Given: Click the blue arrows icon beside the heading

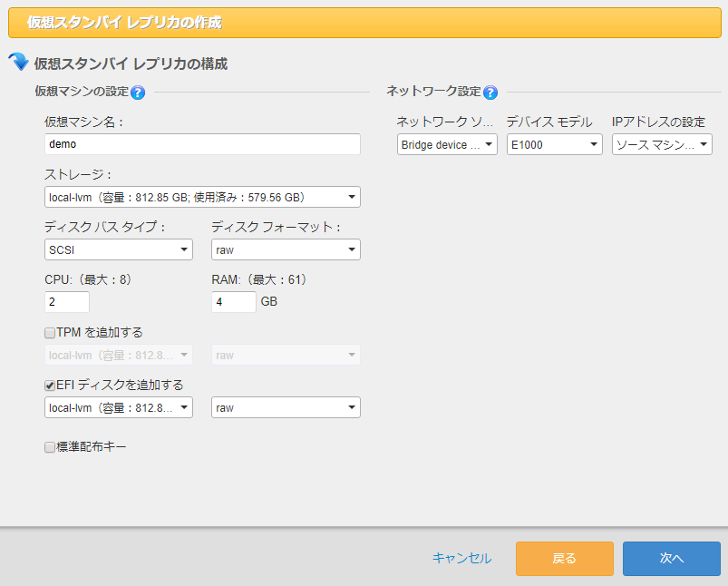Looking at the screenshot, I should (18, 62).
